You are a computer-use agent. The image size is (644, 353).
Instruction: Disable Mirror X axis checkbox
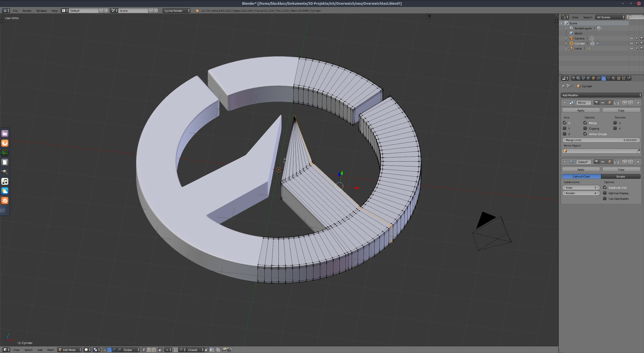(565, 123)
